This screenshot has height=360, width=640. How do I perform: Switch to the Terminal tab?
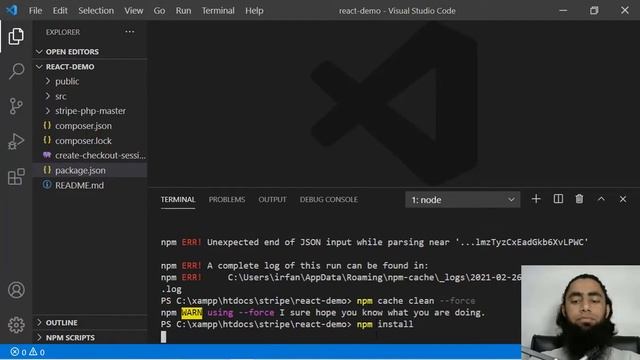pyautogui.click(x=178, y=200)
